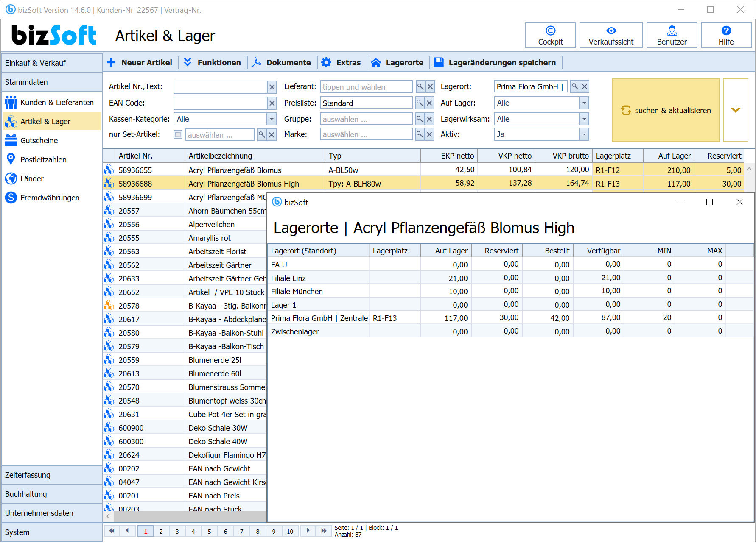Click Lageränderungen speichern
This screenshot has width=756, height=543.
pos(495,62)
